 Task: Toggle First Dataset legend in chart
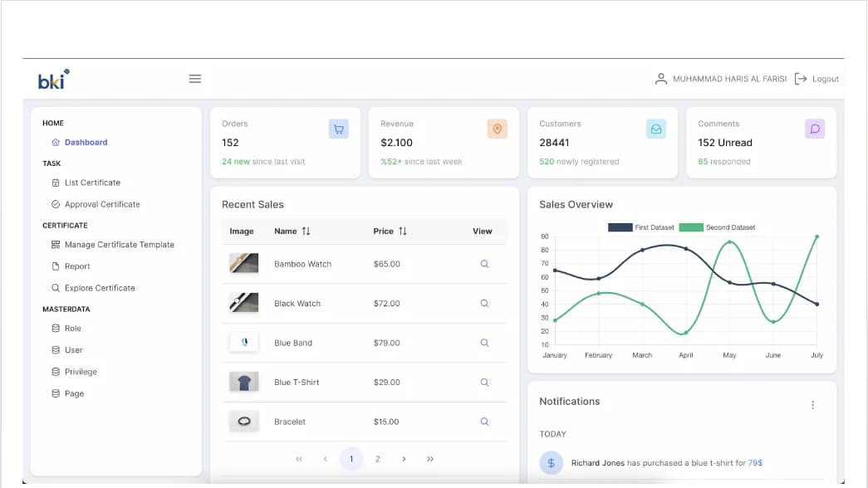(x=641, y=227)
